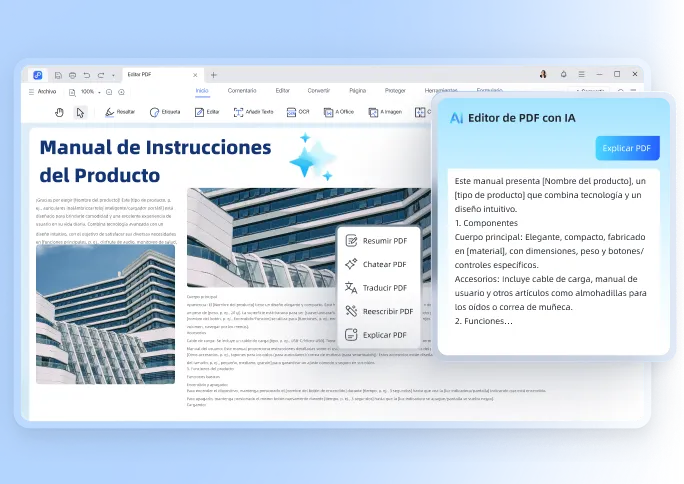Click the blue Explicar PDF button
Screen dimensions: 684x484
627,148
